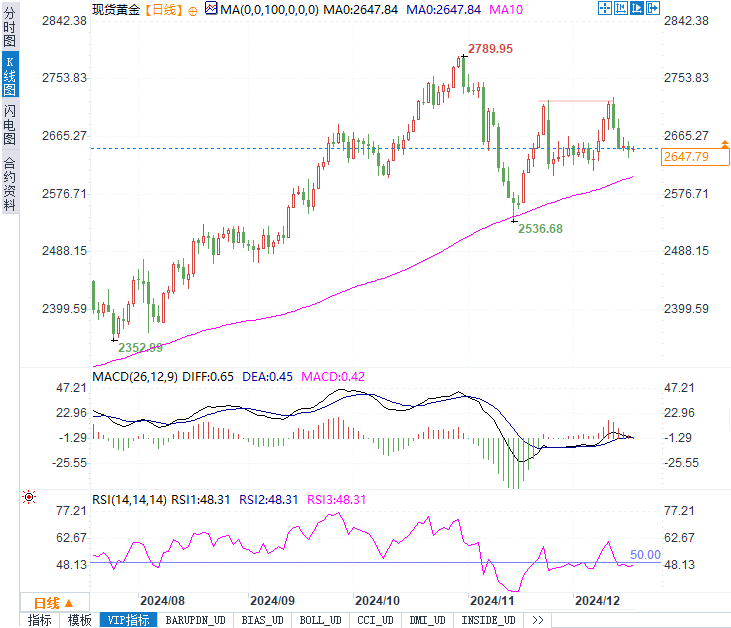Image resolution: width=731 pixels, height=628 pixels.
Task: Click the 2024/09 date axis label
Action: (272, 600)
